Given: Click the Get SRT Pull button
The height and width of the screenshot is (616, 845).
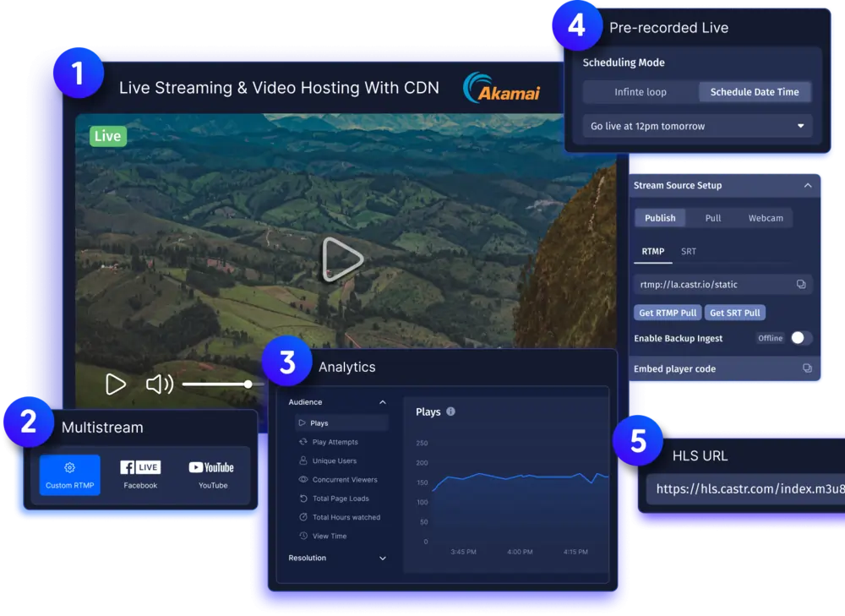Looking at the screenshot, I should point(734,312).
